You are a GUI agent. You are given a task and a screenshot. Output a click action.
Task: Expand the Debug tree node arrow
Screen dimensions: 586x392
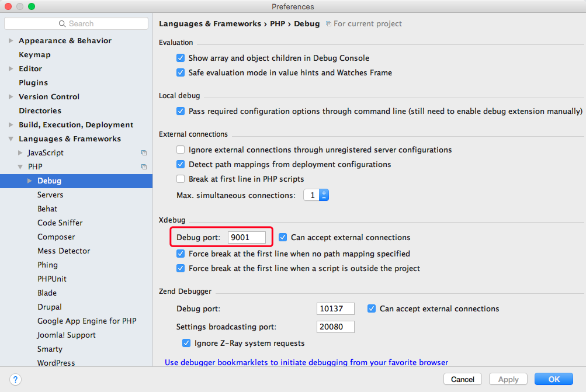[x=30, y=181]
